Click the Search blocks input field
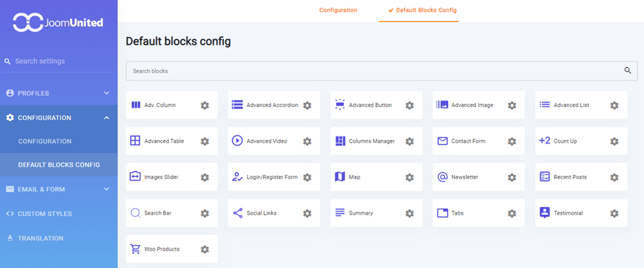 (x=381, y=71)
